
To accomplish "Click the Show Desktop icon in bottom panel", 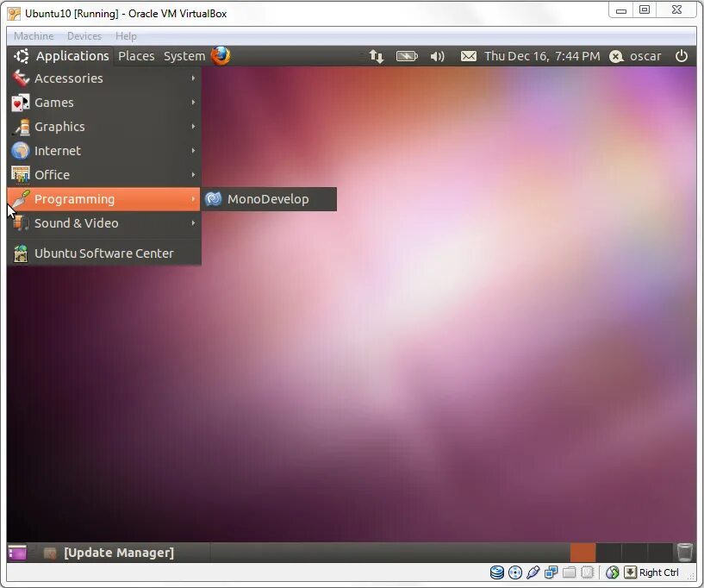I will [x=17, y=553].
